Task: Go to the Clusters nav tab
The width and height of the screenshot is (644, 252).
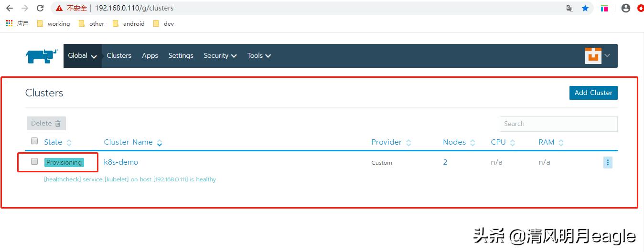Action: click(x=119, y=55)
